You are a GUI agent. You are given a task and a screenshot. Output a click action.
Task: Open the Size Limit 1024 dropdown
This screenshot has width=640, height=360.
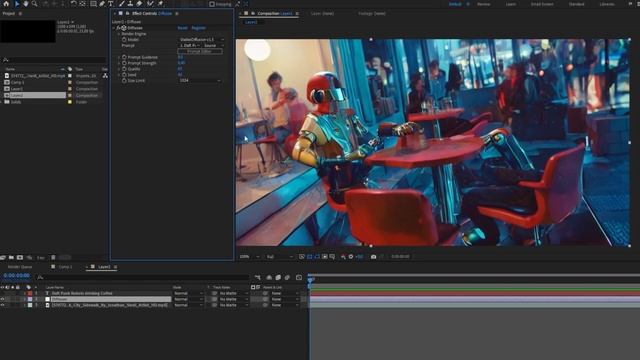(x=200, y=80)
